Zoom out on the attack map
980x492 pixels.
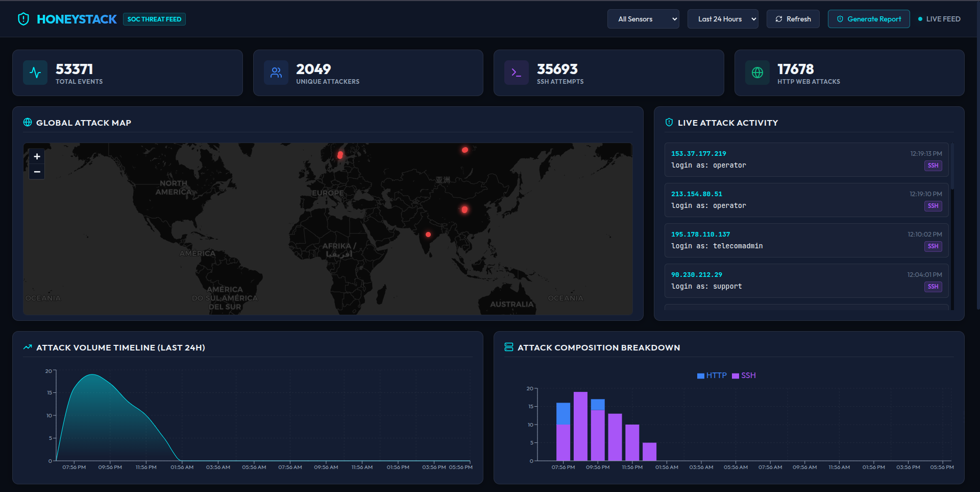(x=37, y=172)
